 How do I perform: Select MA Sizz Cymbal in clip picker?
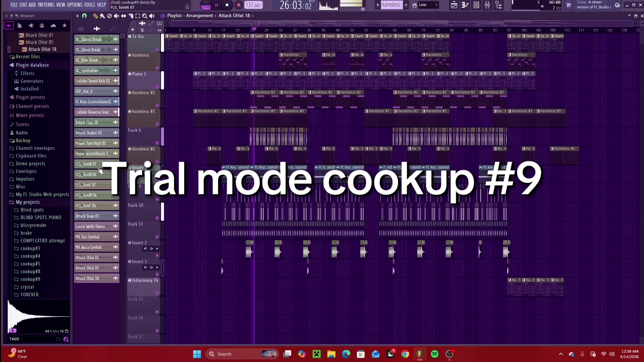point(97,237)
